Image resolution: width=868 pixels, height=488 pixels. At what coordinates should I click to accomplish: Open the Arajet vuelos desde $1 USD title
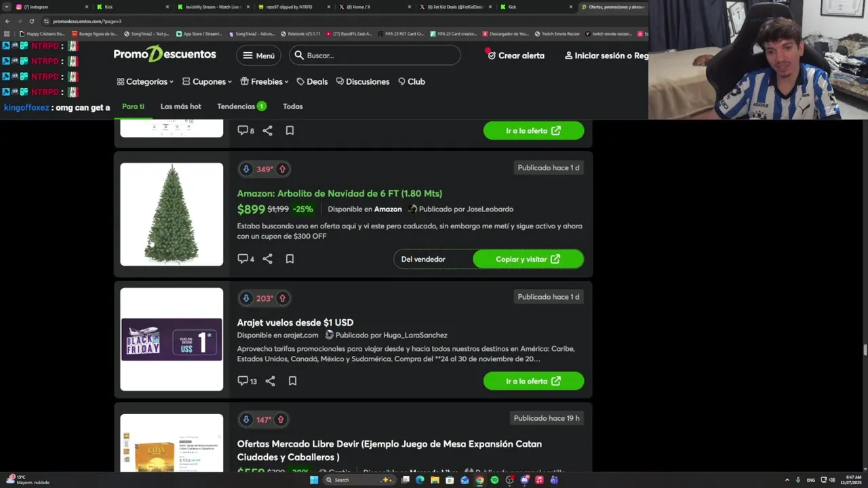(x=295, y=323)
